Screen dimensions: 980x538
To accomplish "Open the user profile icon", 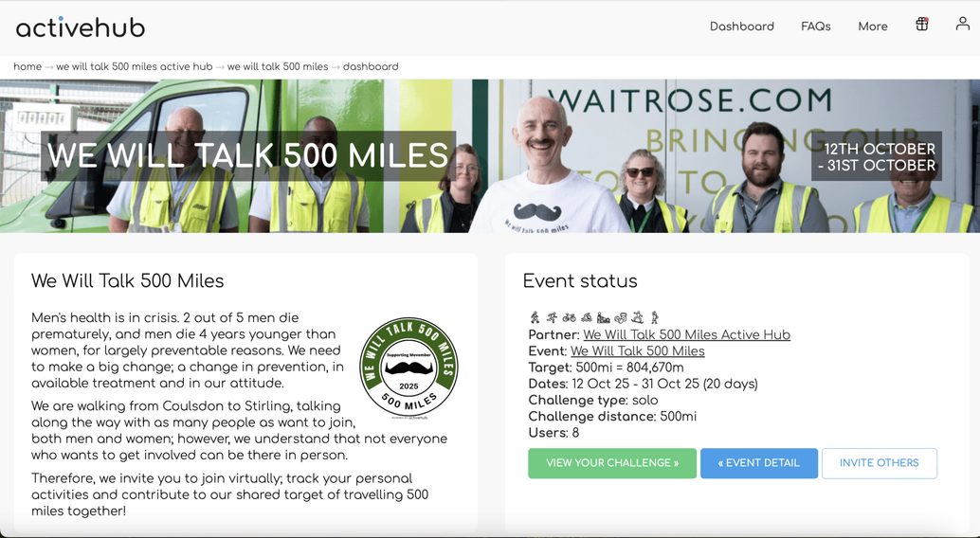I will (x=963, y=24).
